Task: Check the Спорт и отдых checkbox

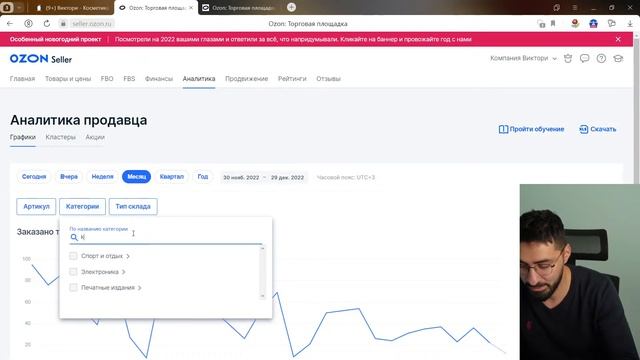Action: pyautogui.click(x=73, y=256)
